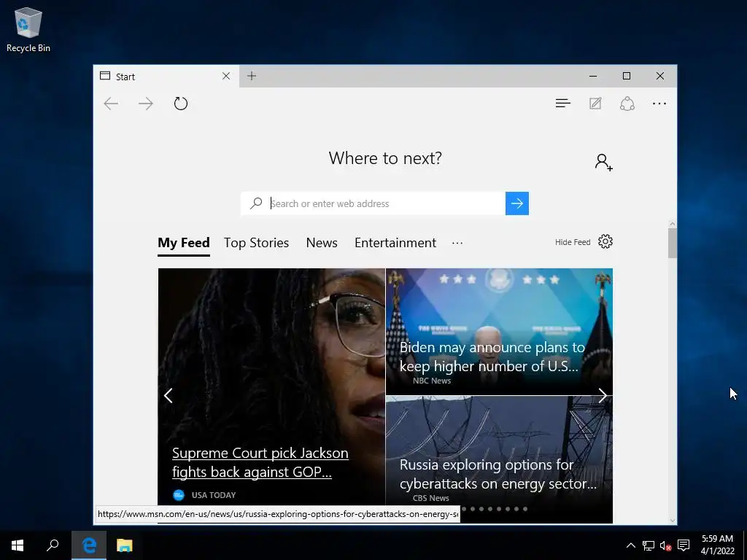This screenshot has height=560, width=747.
Task: Open network status tray icon
Action: coord(648,545)
